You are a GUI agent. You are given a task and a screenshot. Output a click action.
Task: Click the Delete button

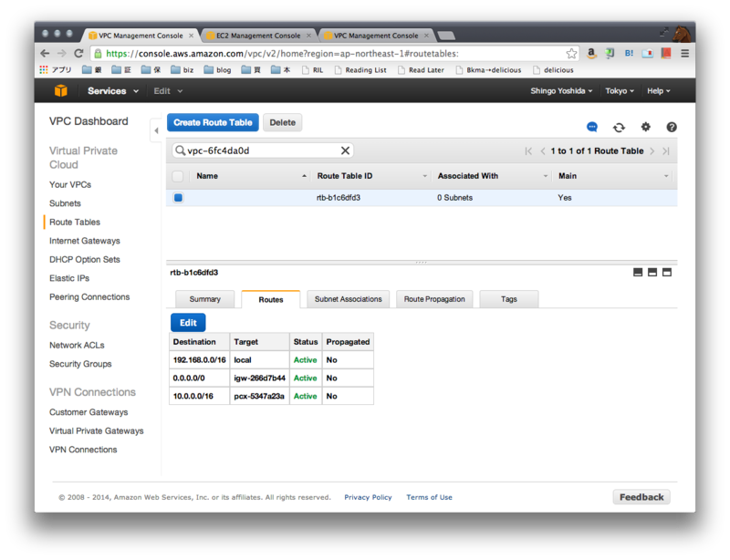coord(282,122)
